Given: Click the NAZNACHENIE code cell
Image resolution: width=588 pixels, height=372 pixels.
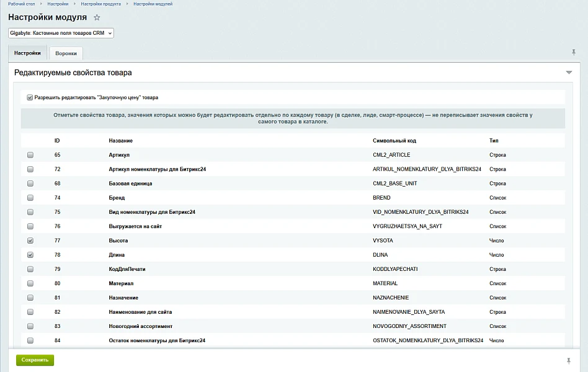Looking at the screenshot, I should point(391,298).
